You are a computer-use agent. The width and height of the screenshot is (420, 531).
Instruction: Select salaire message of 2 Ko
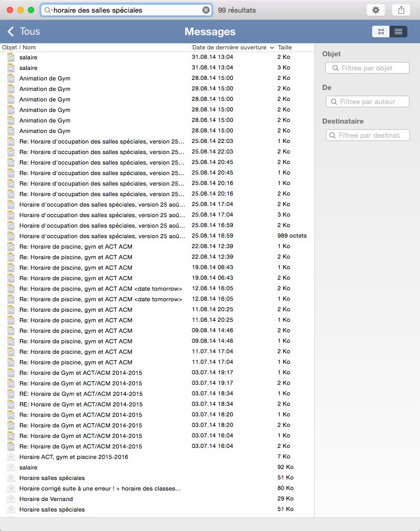coord(157,57)
